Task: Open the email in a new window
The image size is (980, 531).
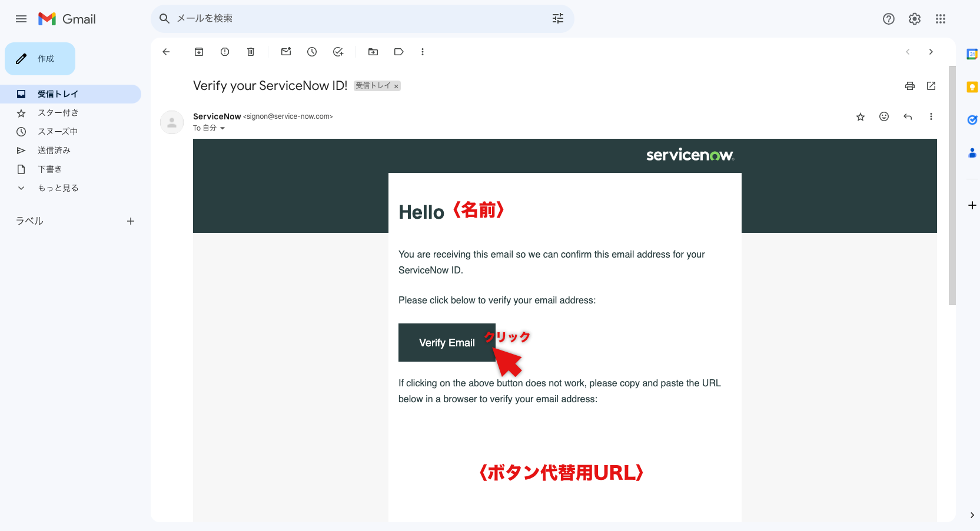Action: (931, 86)
